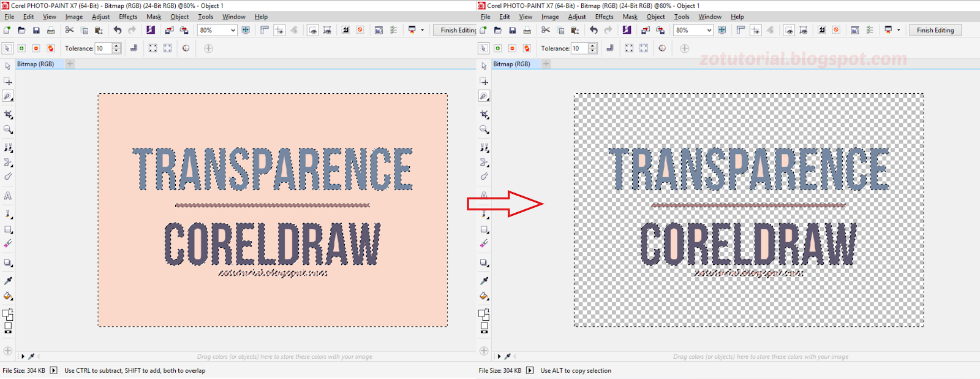Open Mask menu in left window
The height and width of the screenshot is (379, 980).
[154, 17]
